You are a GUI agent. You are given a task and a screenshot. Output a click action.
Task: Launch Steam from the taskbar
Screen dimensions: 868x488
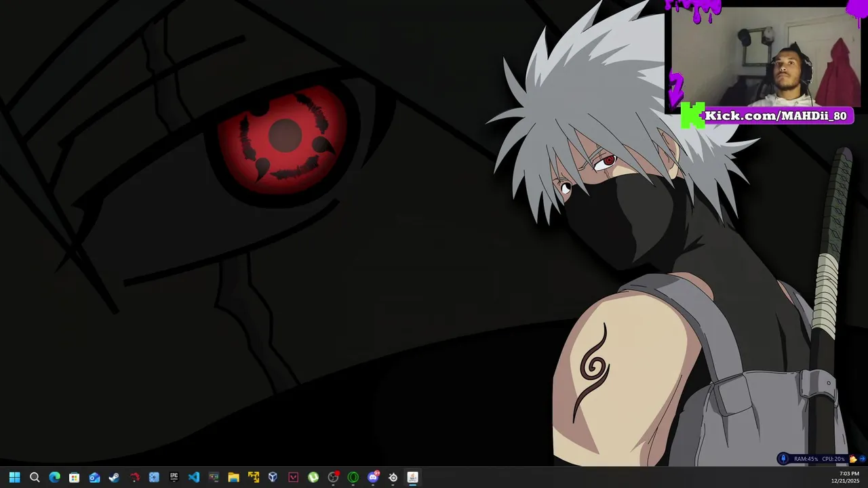tap(114, 478)
